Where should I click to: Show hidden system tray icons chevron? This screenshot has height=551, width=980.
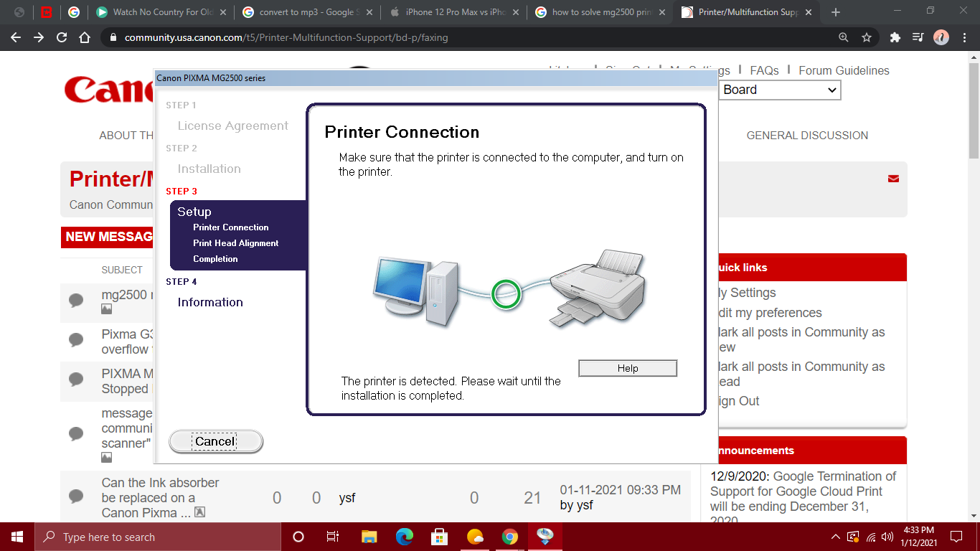coord(835,537)
